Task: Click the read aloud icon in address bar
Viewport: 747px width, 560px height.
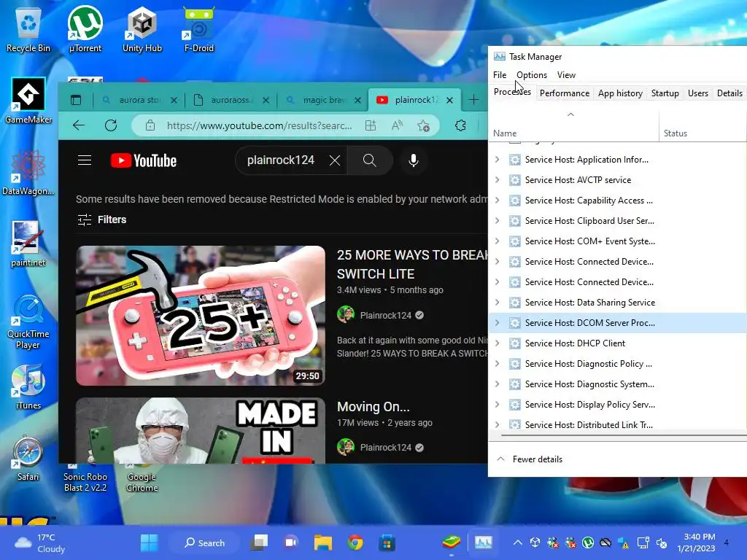Action: tap(397, 125)
